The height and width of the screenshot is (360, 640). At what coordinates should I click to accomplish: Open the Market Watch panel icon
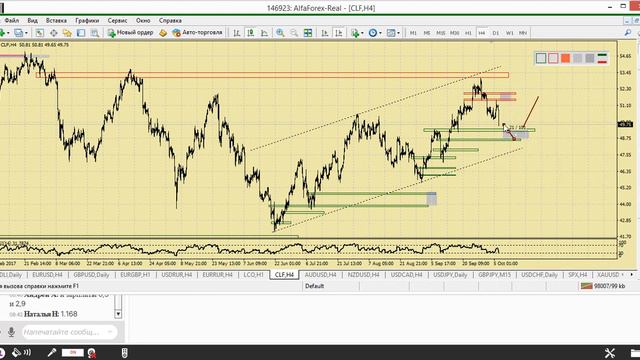point(40,33)
